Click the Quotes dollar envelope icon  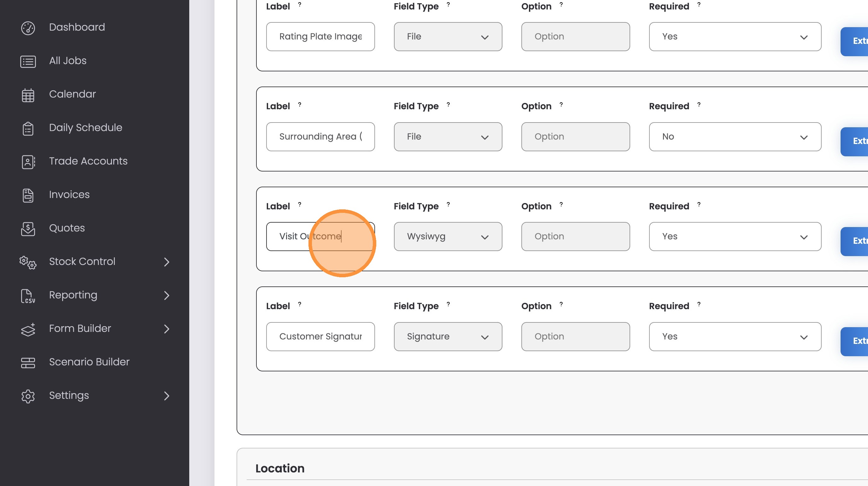point(28,229)
